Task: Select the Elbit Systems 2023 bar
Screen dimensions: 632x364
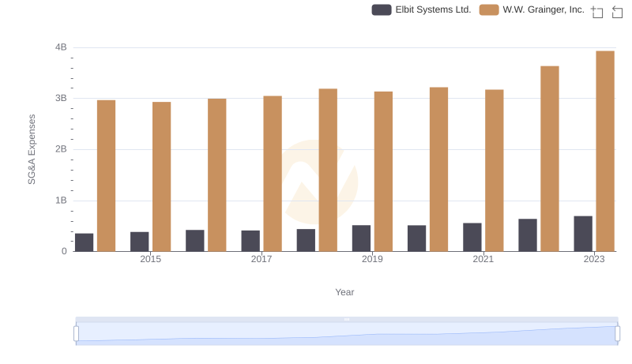Action: pyautogui.click(x=583, y=234)
